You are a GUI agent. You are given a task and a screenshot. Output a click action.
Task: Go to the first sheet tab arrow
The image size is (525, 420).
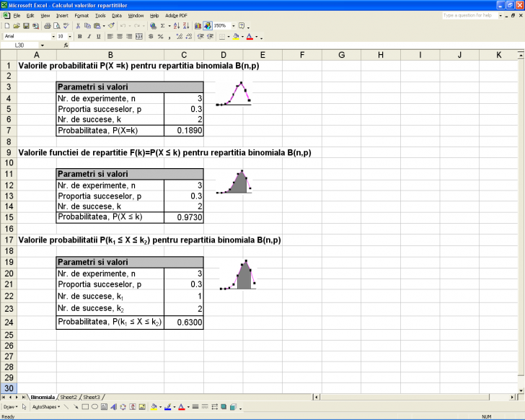click(x=4, y=397)
